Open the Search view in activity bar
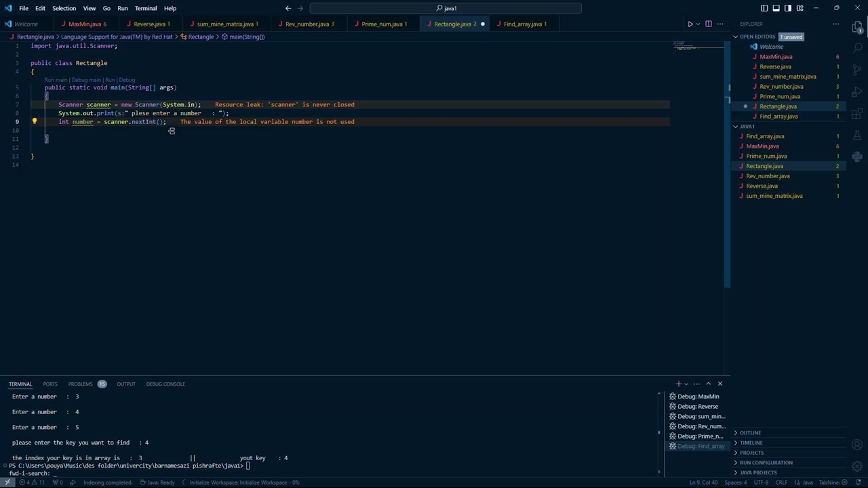Viewport: 868px width, 488px height. coord(857,49)
